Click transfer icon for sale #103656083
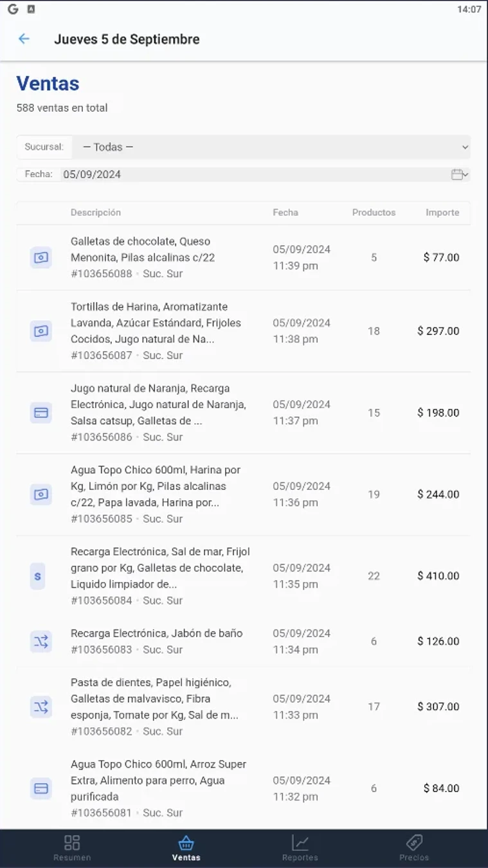 click(x=41, y=642)
